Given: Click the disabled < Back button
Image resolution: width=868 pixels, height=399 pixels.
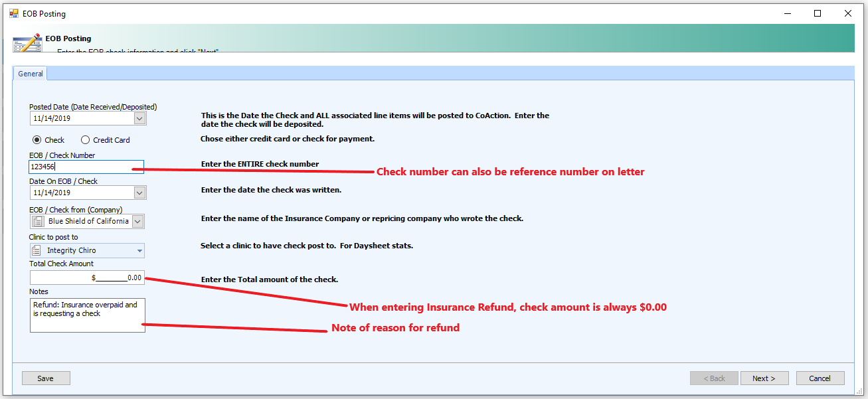Looking at the screenshot, I should point(714,378).
